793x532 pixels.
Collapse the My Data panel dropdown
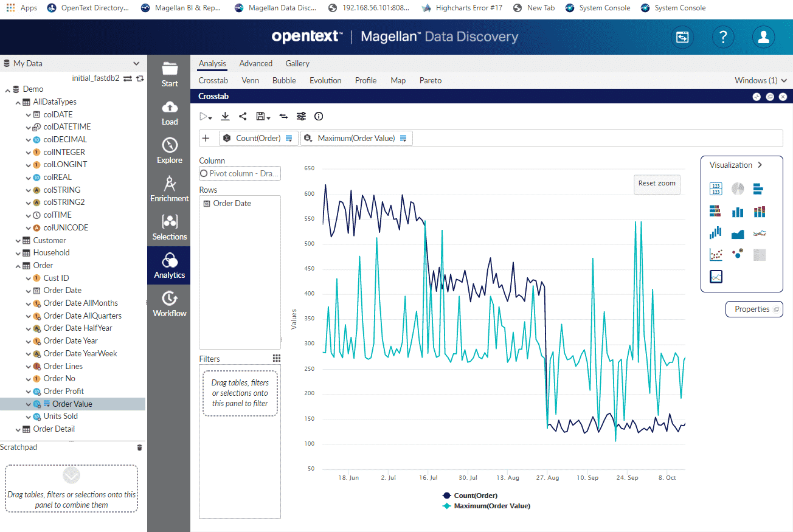137,63
